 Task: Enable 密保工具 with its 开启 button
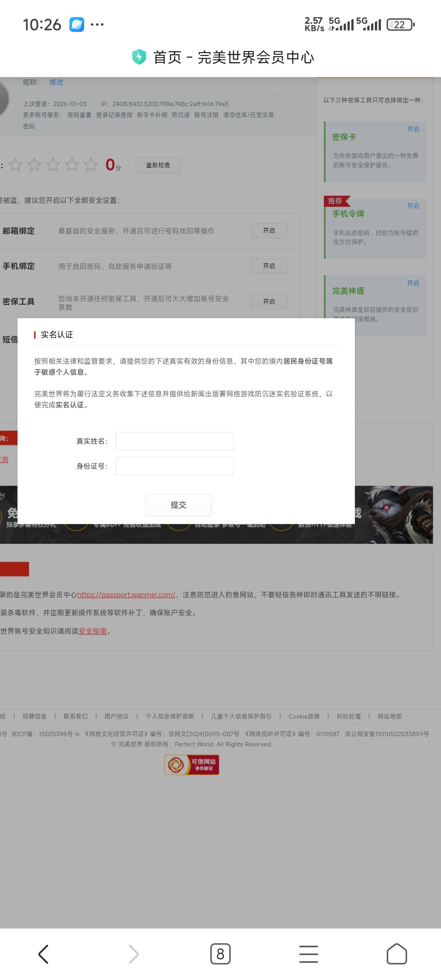click(269, 302)
